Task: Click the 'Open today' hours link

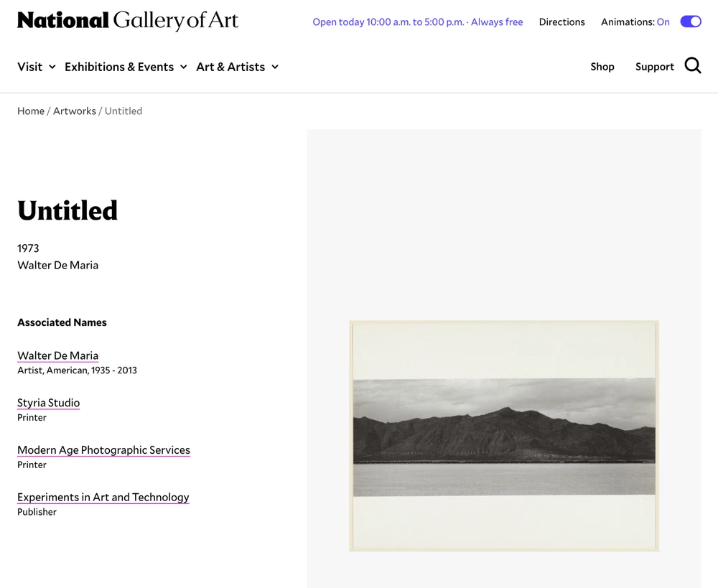Action: coord(417,22)
